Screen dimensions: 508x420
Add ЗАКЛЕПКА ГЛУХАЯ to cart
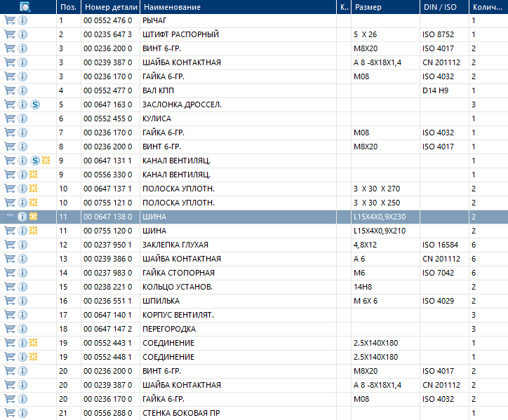point(10,245)
